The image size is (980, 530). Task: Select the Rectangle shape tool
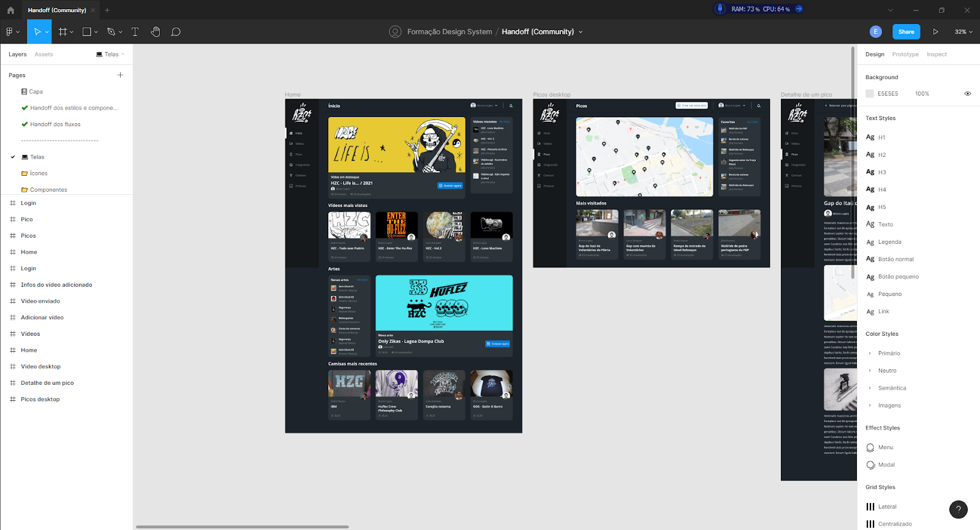(87, 32)
